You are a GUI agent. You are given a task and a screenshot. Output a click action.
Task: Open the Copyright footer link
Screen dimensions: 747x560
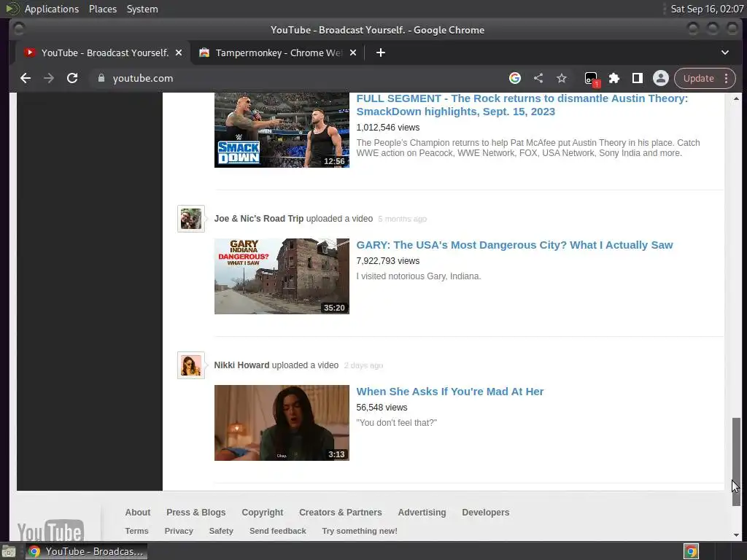point(263,513)
